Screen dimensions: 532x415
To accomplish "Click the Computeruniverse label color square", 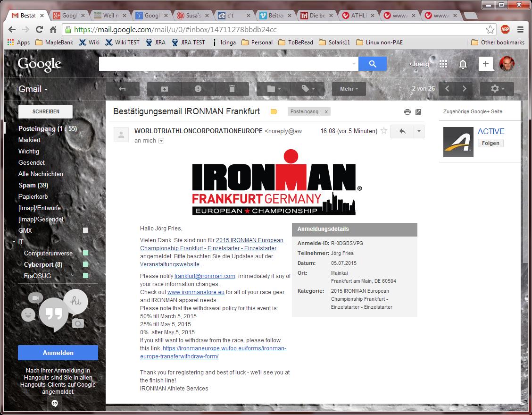I will (85, 253).
